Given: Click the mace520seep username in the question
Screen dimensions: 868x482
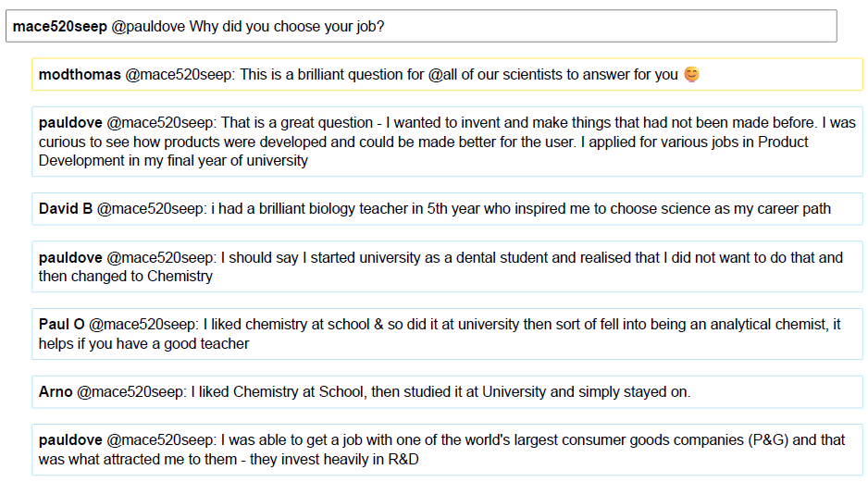Looking at the screenshot, I should (60, 27).
